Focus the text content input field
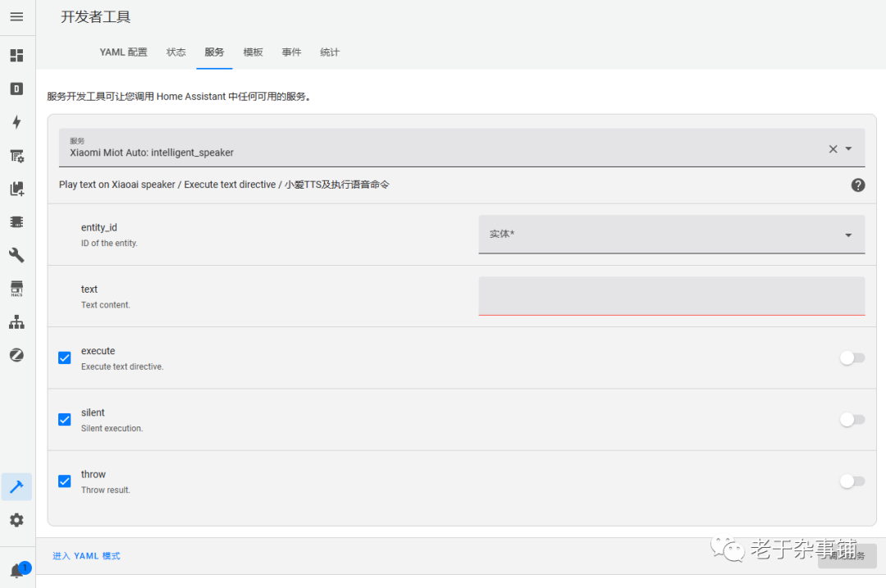This screenshot has height=588, width=886. click(x=671, y=296)
